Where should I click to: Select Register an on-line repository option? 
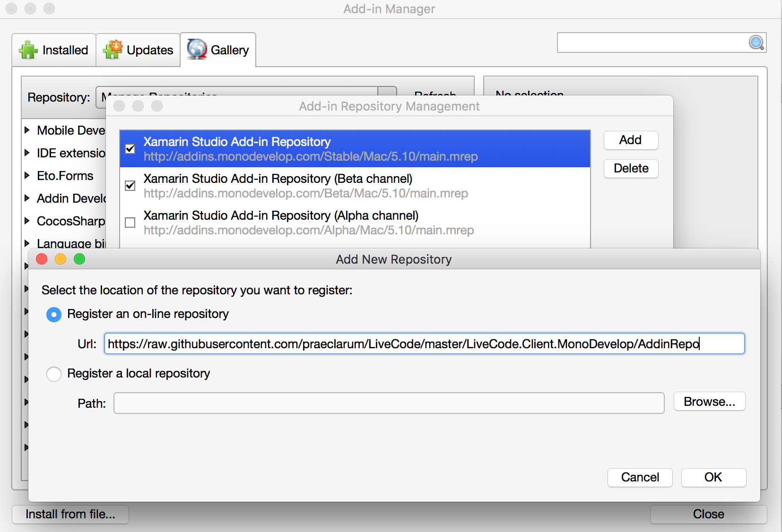54,314
